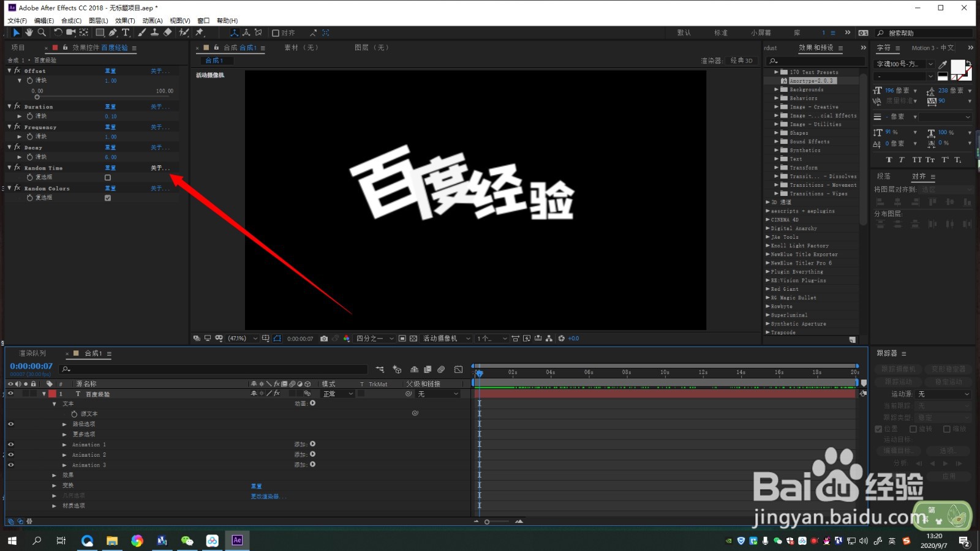Viewport: 980px width, 551px height.
Task: Click 关于... next to Random Time
Action: [160, 168]
